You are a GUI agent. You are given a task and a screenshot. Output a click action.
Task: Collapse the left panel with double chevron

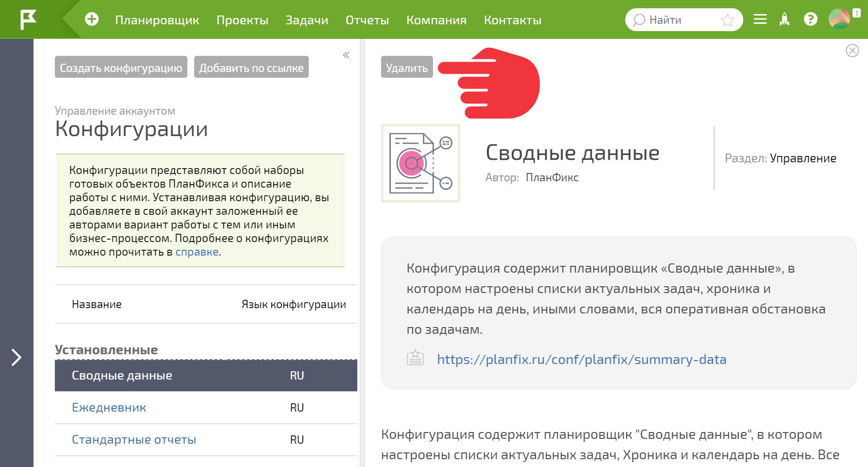pos(346,55)
